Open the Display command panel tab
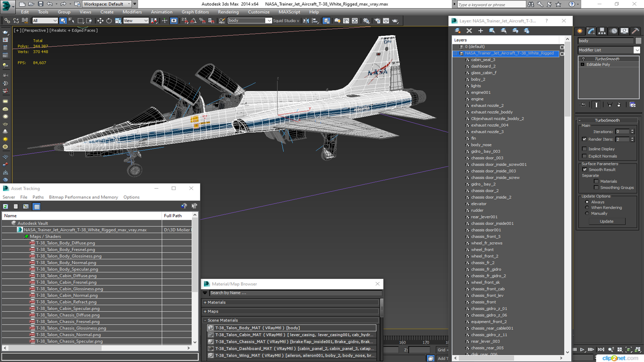The width and height of the screenshot is (644, 362). [x=625, y=31]
